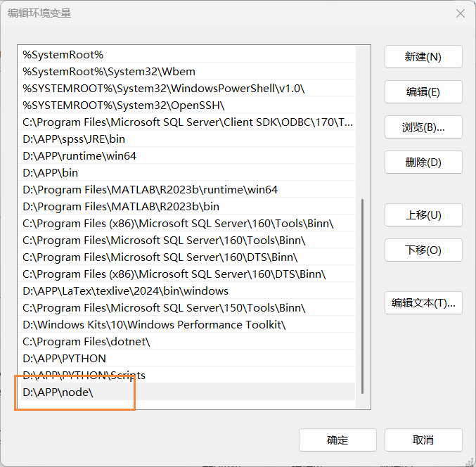Select the System32\OpenSSH\ path entry

[x=187, y=105]
